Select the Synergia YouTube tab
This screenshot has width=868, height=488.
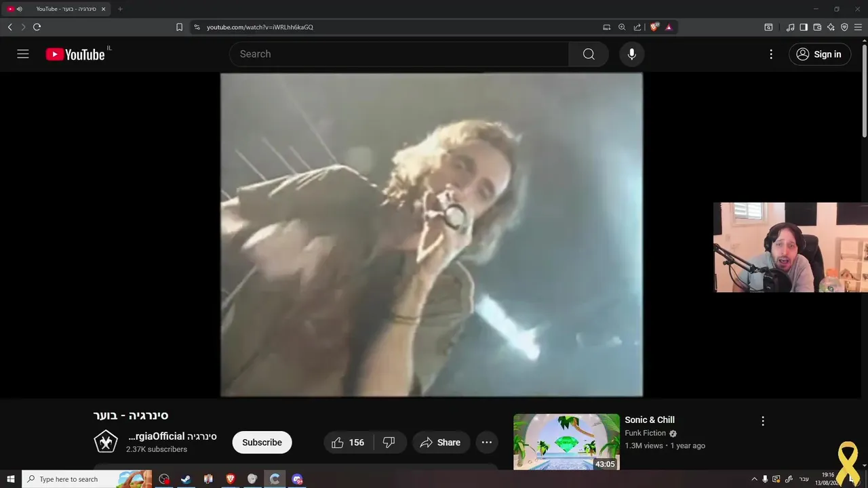coord(57,9)
